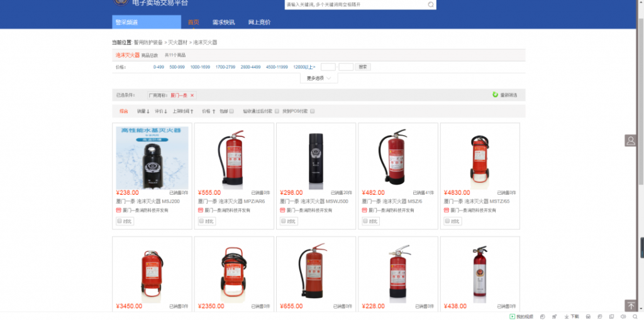Sort by 销量 descending
644x321 pixels.
pyautogui.click(x=143, y=111)
